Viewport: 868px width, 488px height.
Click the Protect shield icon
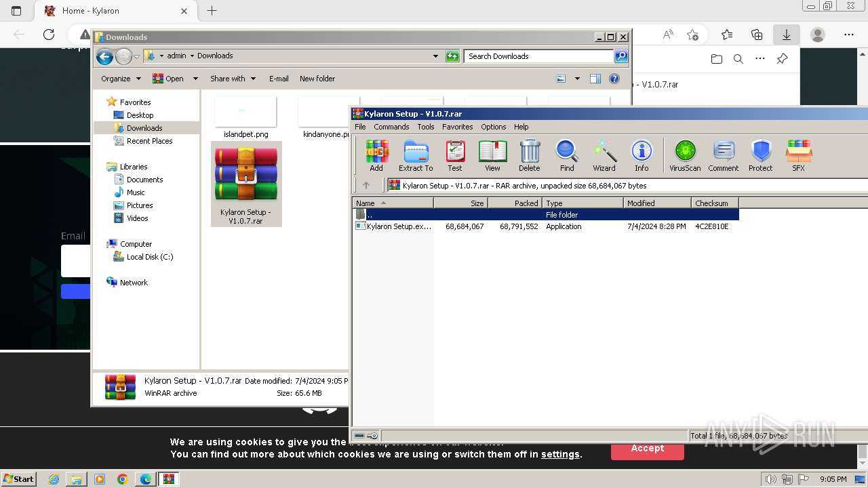(x=761, y=156)
